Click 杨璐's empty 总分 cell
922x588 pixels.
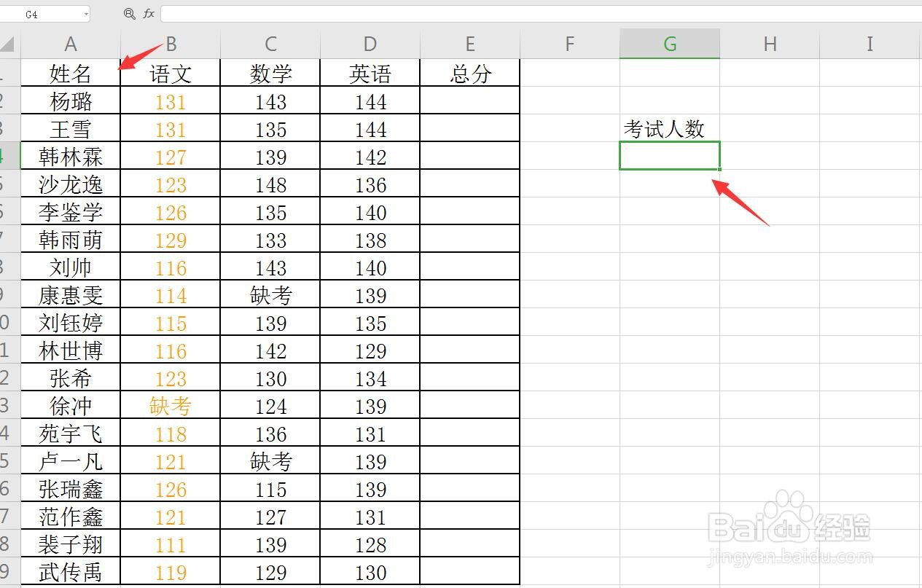coord(470,101)
